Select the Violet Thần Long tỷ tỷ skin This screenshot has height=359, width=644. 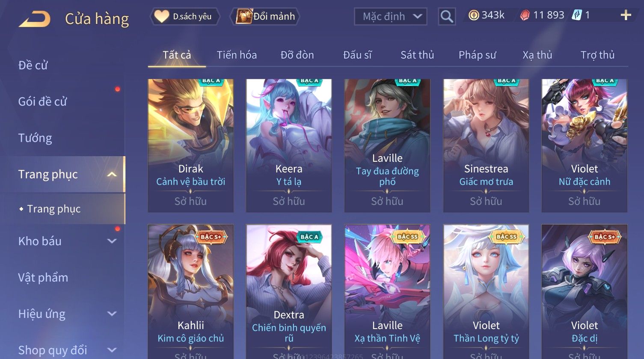(x=486, y=291)
